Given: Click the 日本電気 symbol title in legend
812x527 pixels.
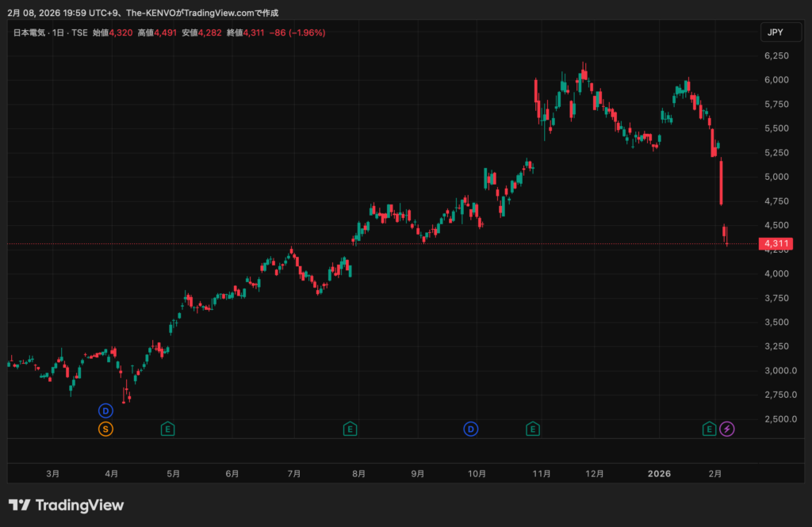Looking at the screenshot, I should 29,32.
